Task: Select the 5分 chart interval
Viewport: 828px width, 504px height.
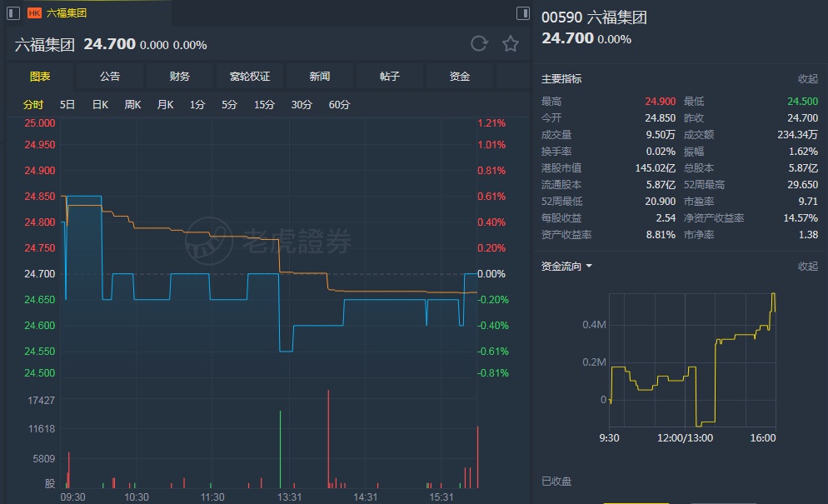Action: click(x=229, y=105)
